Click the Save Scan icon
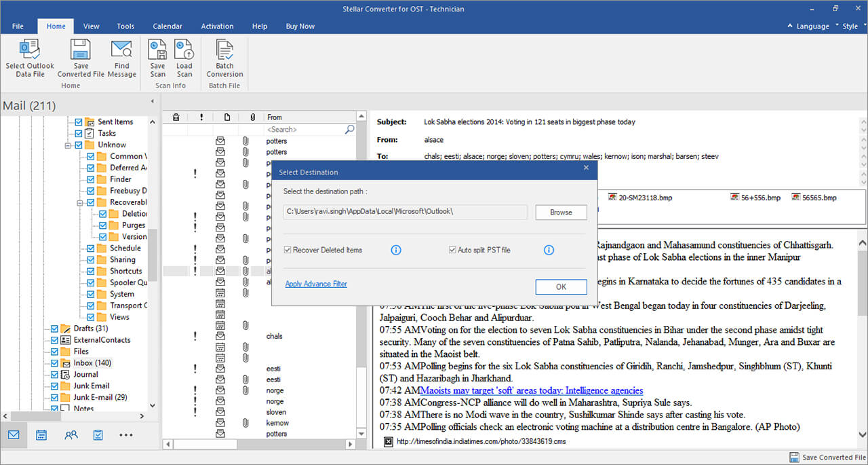Viewport: 868px width, 465px height. (x=158, y=50)
